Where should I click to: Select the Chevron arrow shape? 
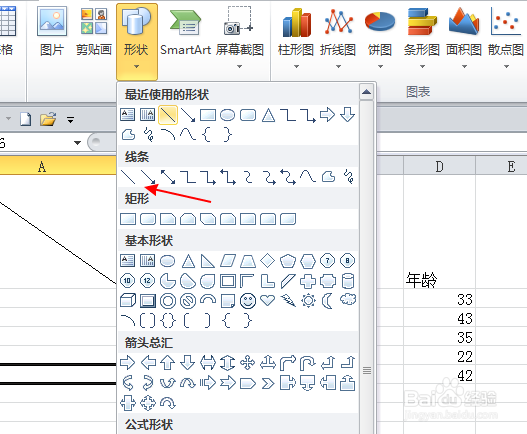coord(268,383)
